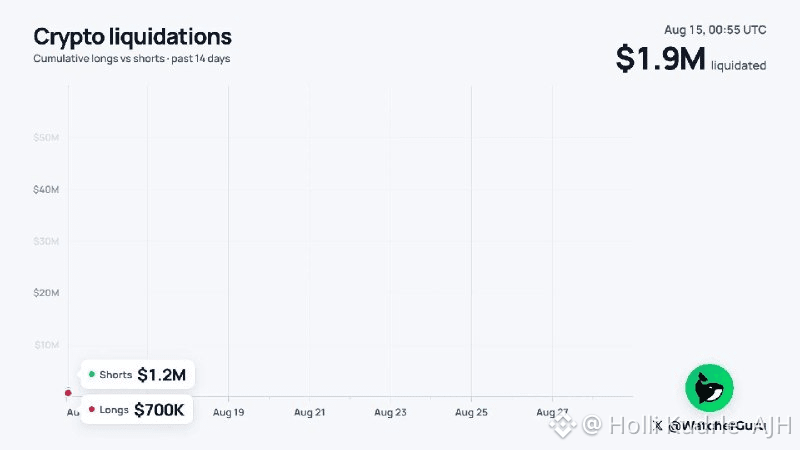Click the red Longs data point marker
Viewport: 800px width, 450px height.
pyautogui.click(x=68, y=393)
